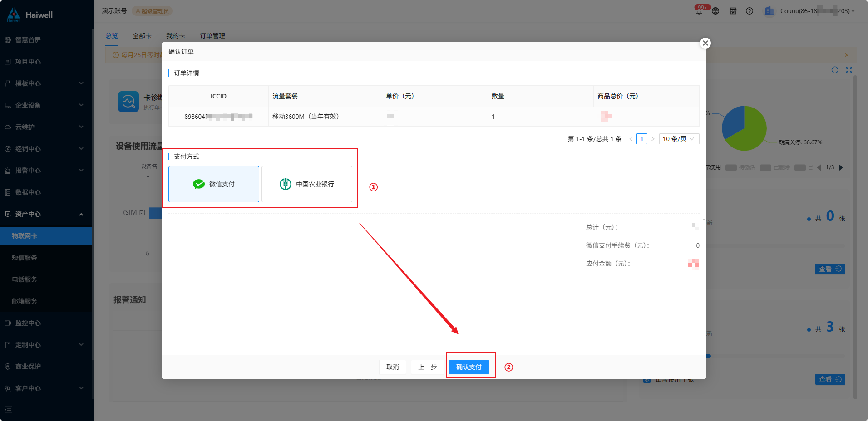Screen dimensions: 868x421
Task: Click 流量套餐 column header
Action: (x=325, y=96)
